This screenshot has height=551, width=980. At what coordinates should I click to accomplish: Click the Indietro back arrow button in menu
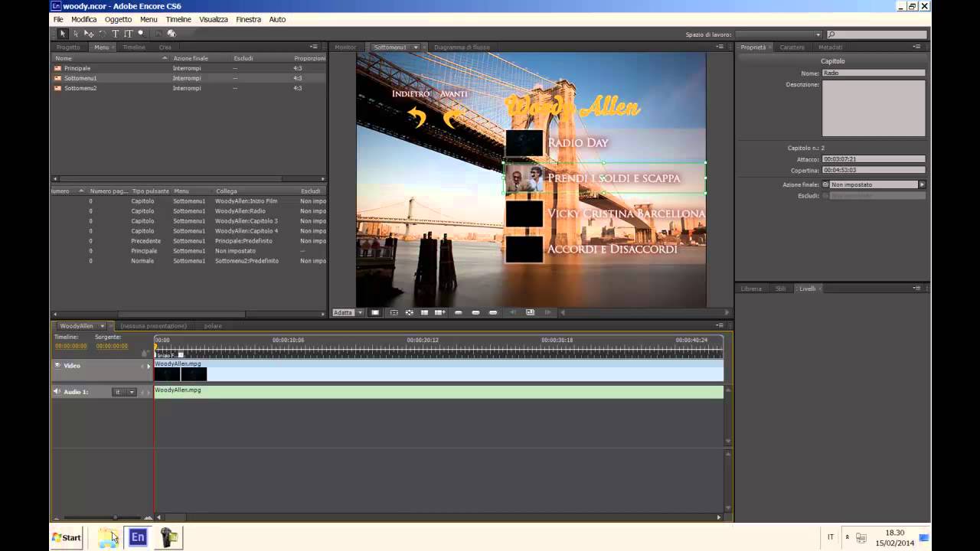(416, 116)
